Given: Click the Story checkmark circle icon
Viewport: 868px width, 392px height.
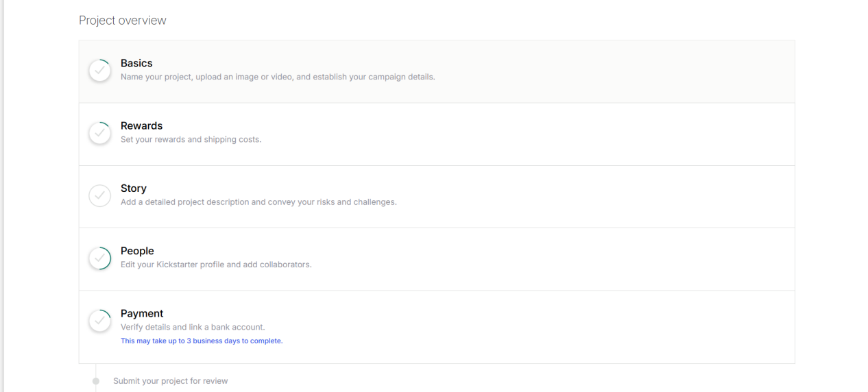Looking at the screenshot, I should point(100,195).
